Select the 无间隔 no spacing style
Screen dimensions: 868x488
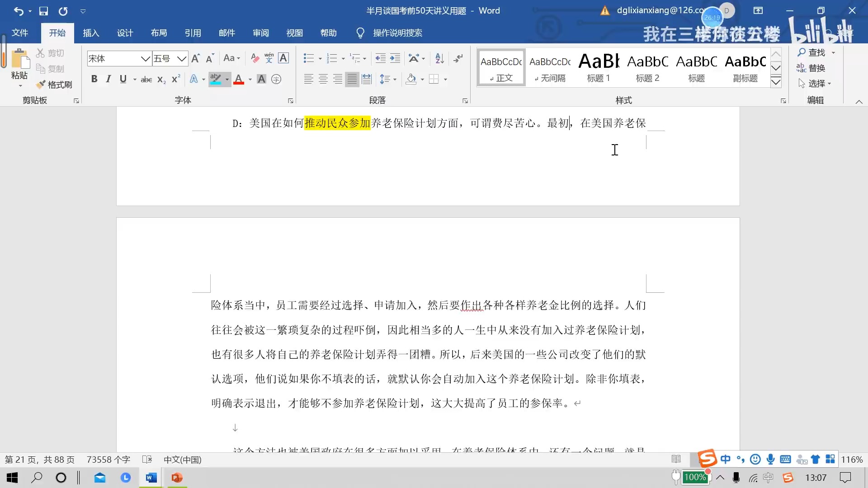point(550,67)
